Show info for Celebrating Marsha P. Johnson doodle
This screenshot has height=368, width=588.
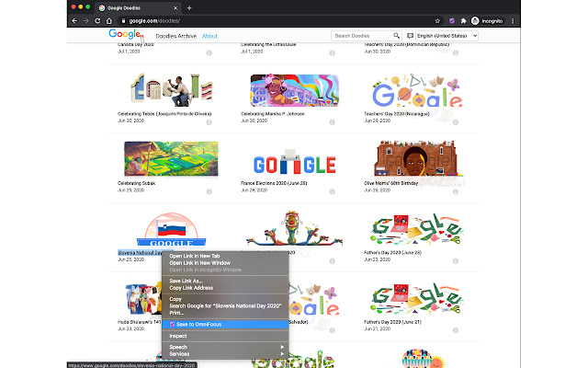coord(333,122)
